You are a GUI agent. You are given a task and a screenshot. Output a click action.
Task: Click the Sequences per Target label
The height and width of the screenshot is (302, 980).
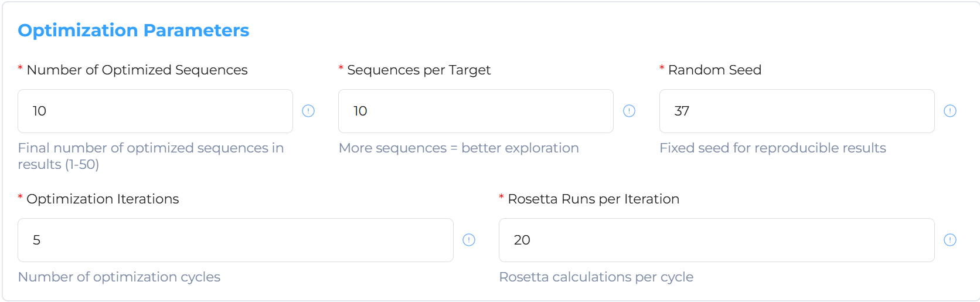pyautogui.click(x=418, y=70)
